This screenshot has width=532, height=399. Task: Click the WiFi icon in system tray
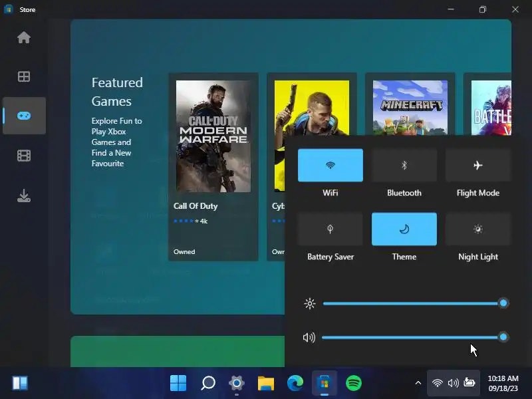click(x=438, y=383)
